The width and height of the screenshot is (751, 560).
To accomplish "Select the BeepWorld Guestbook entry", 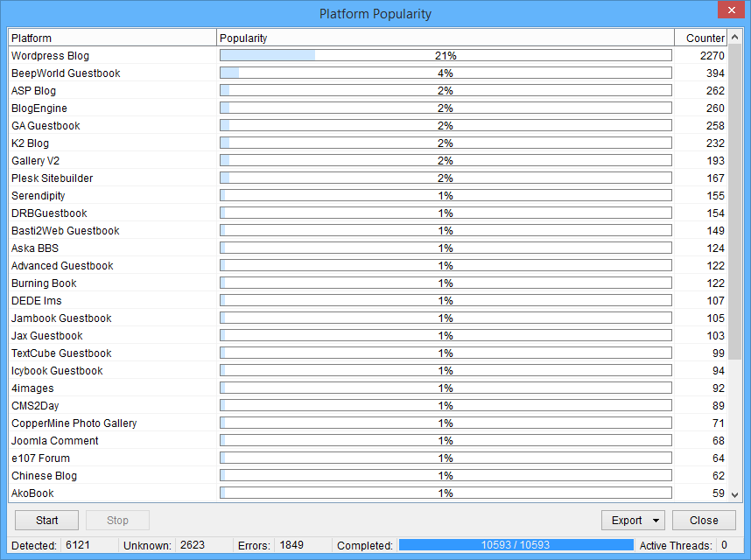I will click(66, 73).
